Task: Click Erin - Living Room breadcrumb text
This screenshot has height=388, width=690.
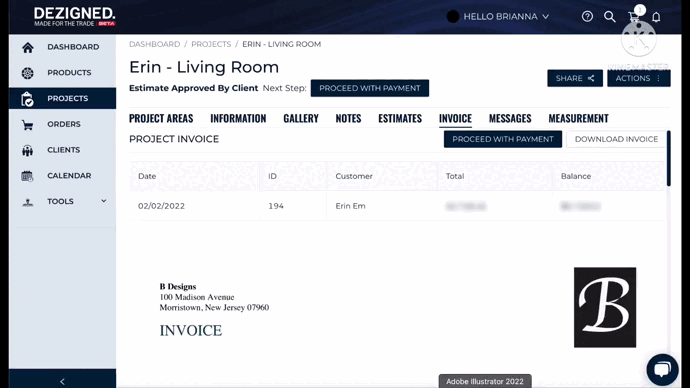Action: (282, 44)
